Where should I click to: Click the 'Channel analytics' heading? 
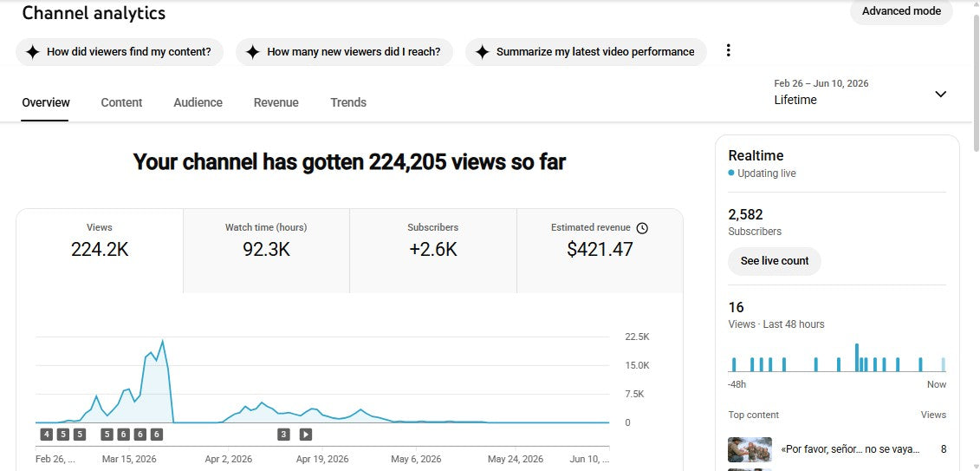94,13
